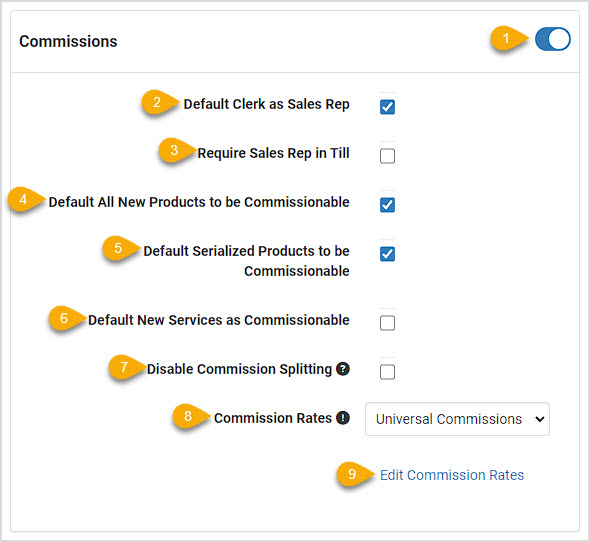The width and height of the screenshot is (590, 542).
Task: Click the Require Sales Rep in Till label
Action: pyautogui.click(x=273, y=153)
